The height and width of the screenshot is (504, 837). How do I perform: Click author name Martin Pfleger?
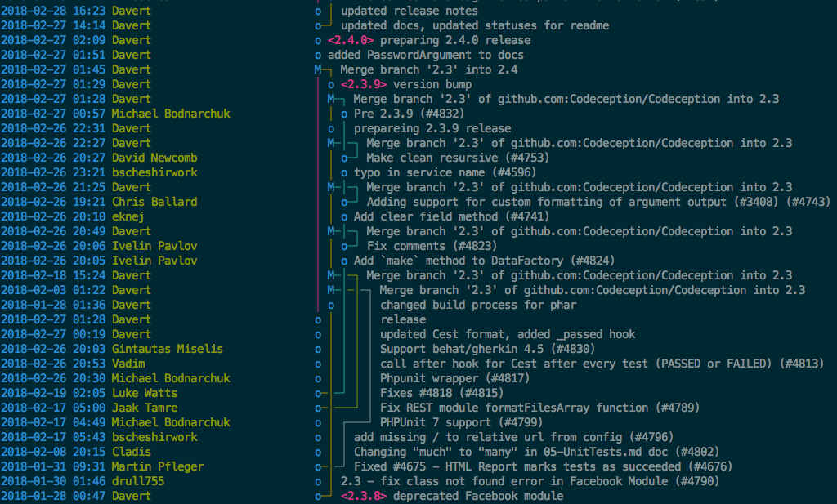pyautogui.click(x=157, y=466)
